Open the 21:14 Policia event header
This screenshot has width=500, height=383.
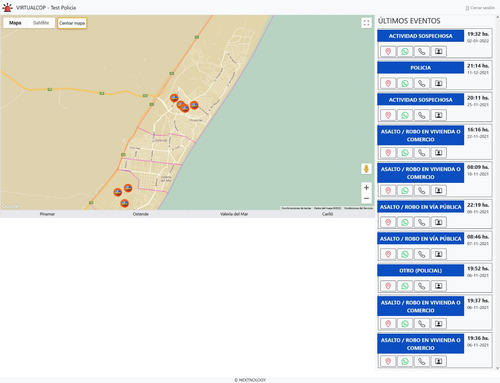tap(421, 68)
